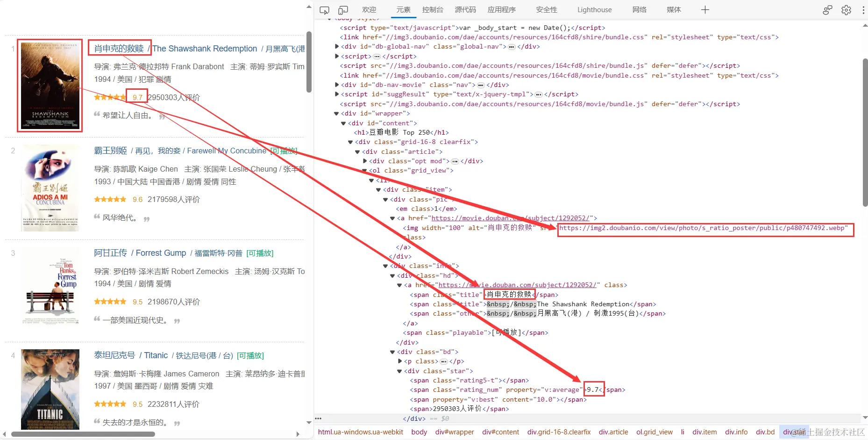Select html.ua-windows.ua-webkit breadcrumb
Viewport: 868px width, 440px height.
[x=361, y=432]
